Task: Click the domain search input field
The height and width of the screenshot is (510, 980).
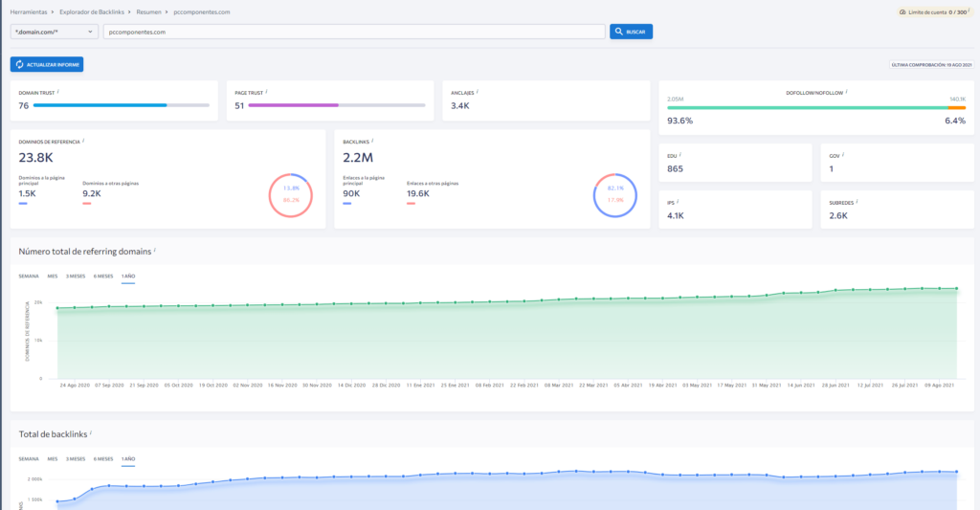Action: pyautogui.click(x=354, y=32)
